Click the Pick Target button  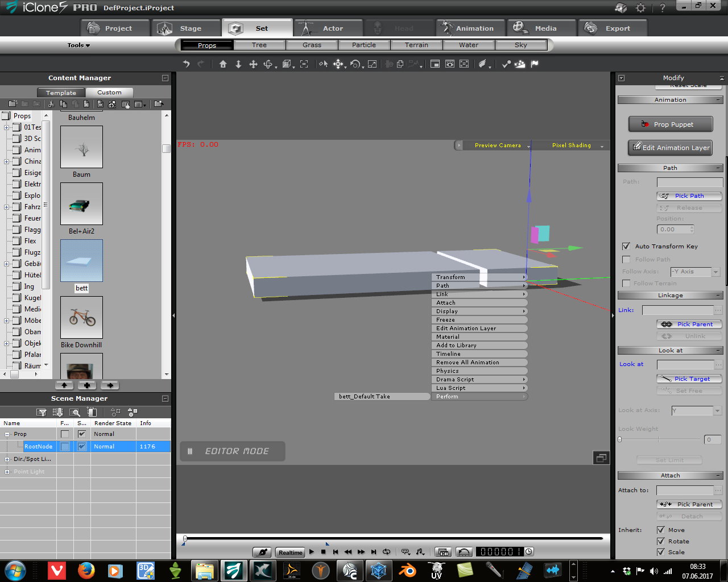coord(689,379)
